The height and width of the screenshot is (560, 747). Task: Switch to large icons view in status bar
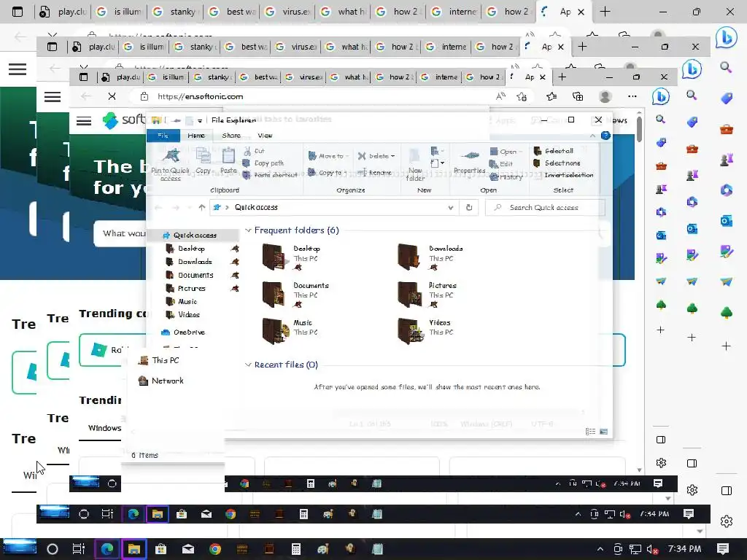(x=603, y=432)
